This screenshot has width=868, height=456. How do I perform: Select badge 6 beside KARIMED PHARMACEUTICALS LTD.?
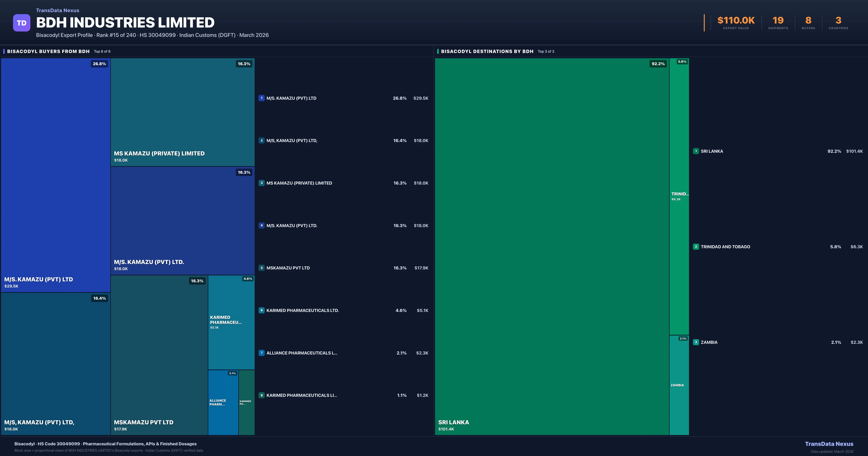click(x=262, y=310)
